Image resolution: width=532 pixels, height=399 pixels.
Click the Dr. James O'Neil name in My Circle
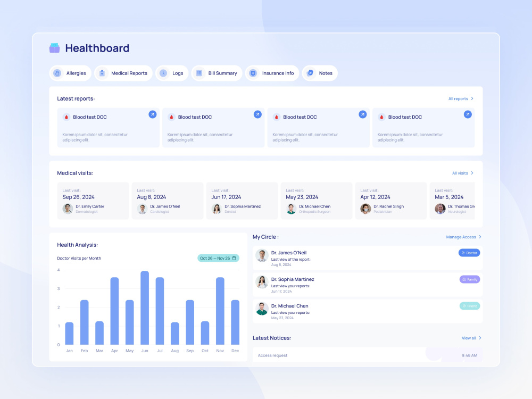[x=289, y=253]
